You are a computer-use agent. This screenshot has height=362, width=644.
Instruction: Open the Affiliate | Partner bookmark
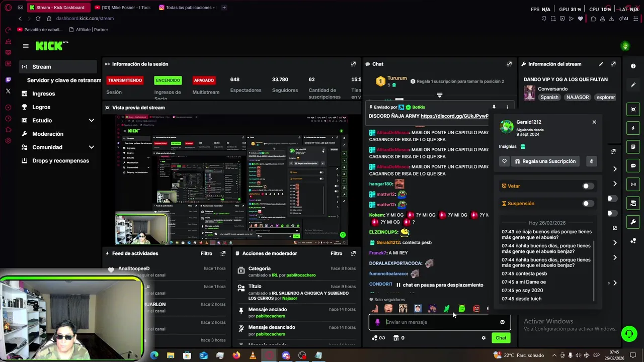click(88, 30)
